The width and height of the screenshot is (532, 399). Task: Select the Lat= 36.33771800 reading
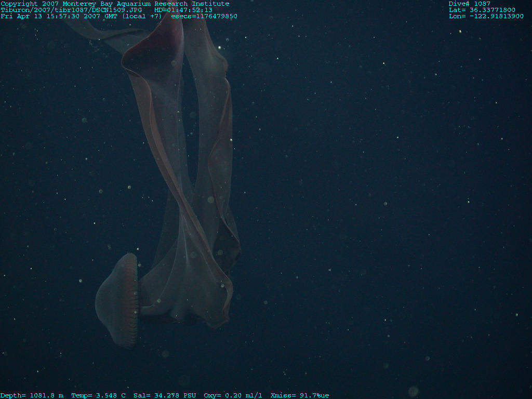pyautogui.click(x=482, y=10)
